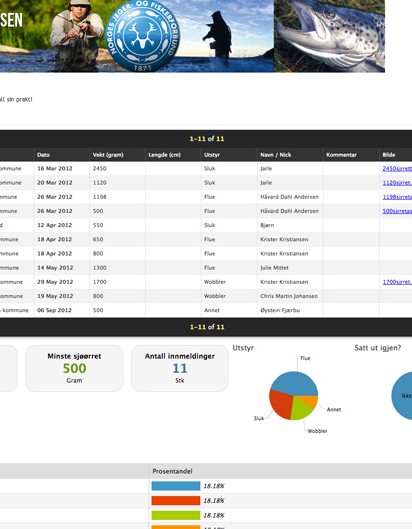The height and width of the screenshot is (529, 412).
Task: Click the red Sluk pie slice
Action: [280, 404]
